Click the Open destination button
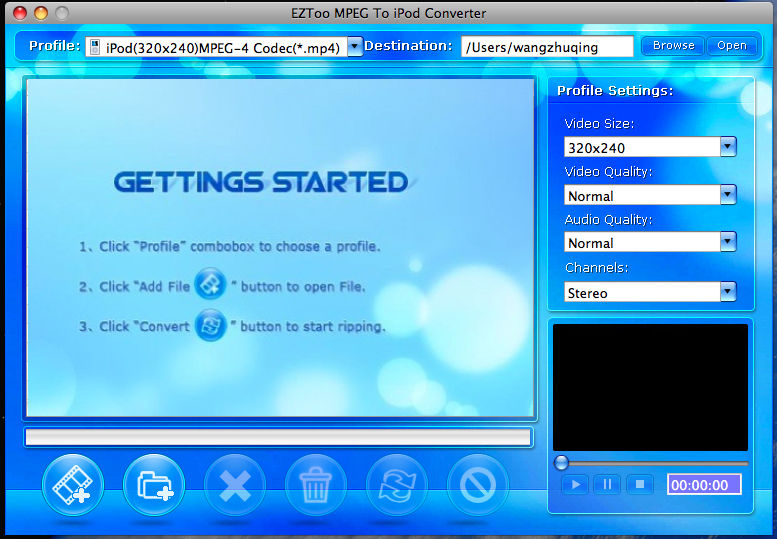Image resolution: width=777 pixels, height=539 pixels. 731,46
